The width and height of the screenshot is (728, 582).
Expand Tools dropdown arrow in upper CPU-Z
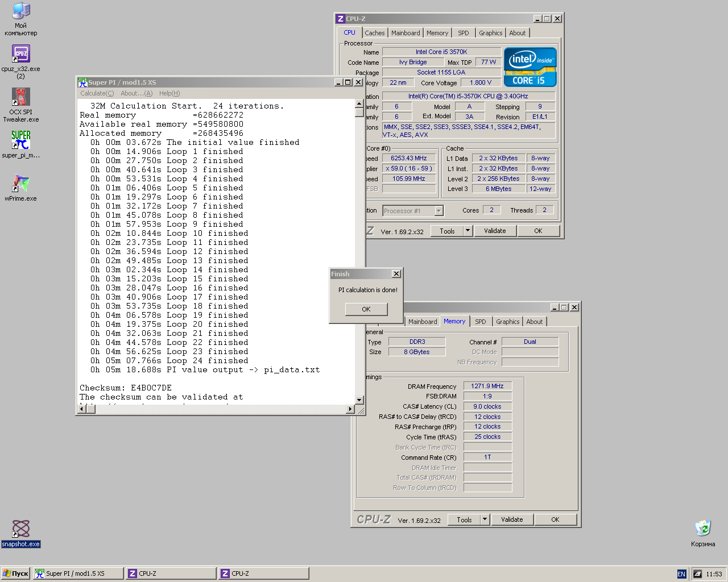click(468, 231)
